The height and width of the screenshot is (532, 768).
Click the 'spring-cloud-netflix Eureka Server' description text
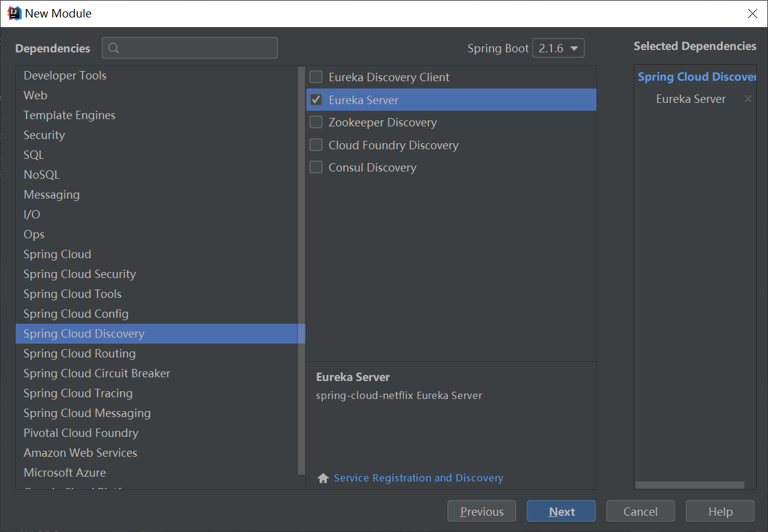(x=399, y=395)
